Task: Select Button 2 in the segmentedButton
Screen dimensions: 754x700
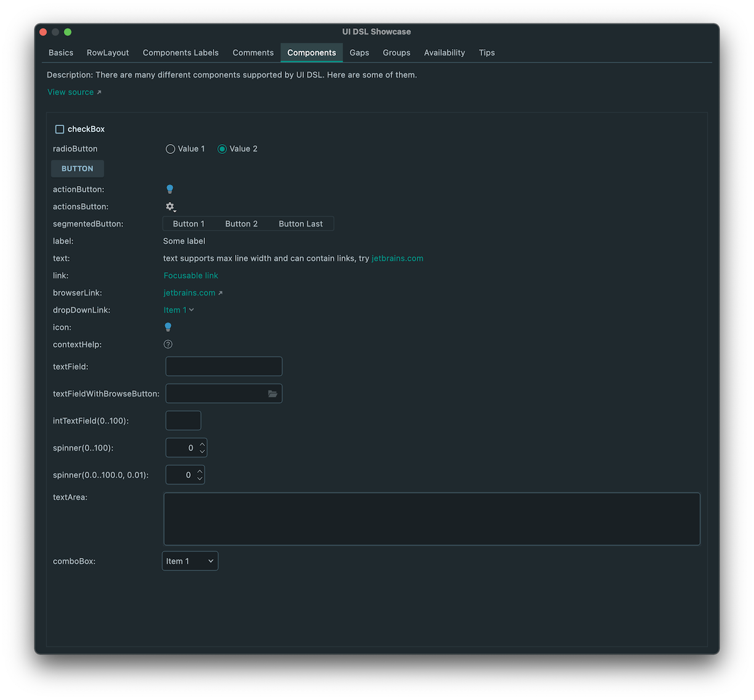Action: coord(241,223)
